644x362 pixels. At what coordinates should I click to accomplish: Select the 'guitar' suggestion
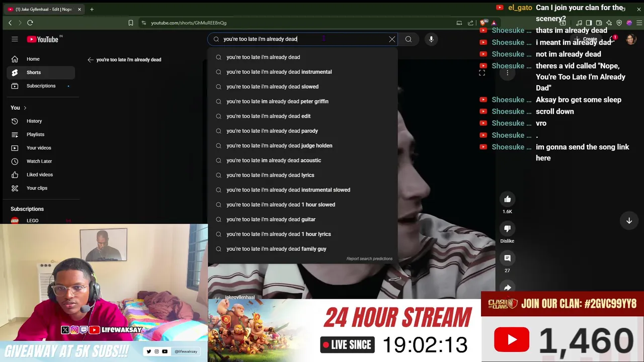pyautogui.click(x=302, y=219)
